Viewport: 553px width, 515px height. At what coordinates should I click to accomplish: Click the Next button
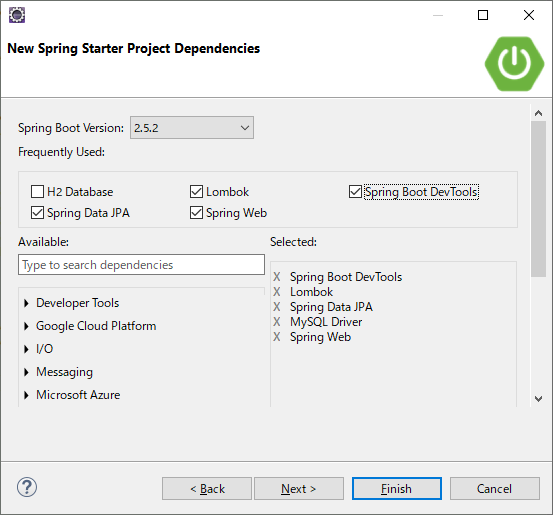(299, 489)
